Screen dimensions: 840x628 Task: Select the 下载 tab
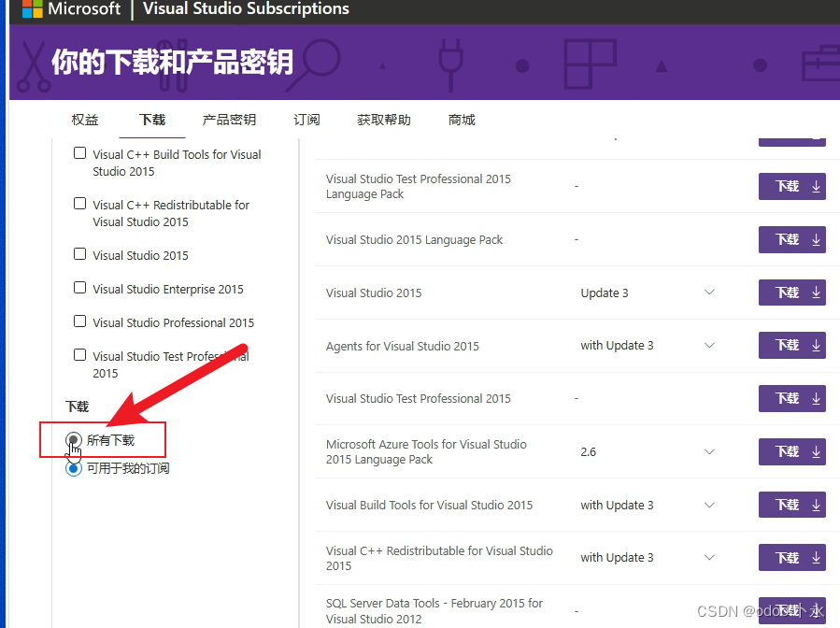click(152, 120)
